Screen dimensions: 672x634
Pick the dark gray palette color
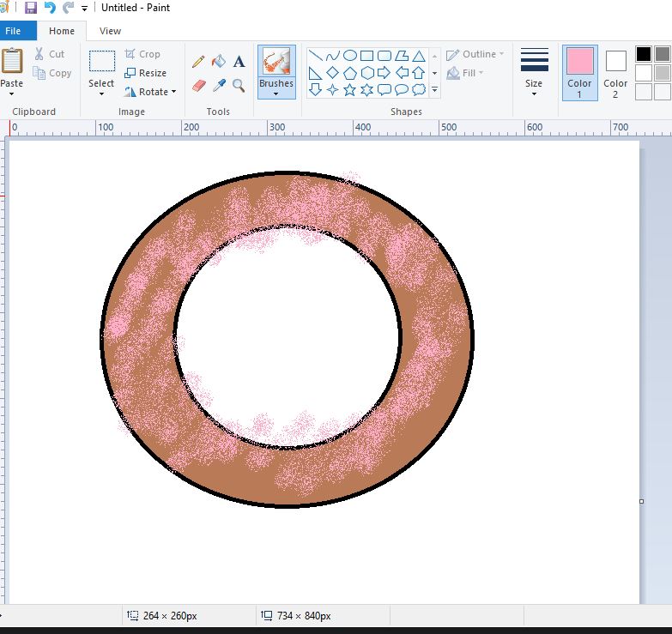663,54
